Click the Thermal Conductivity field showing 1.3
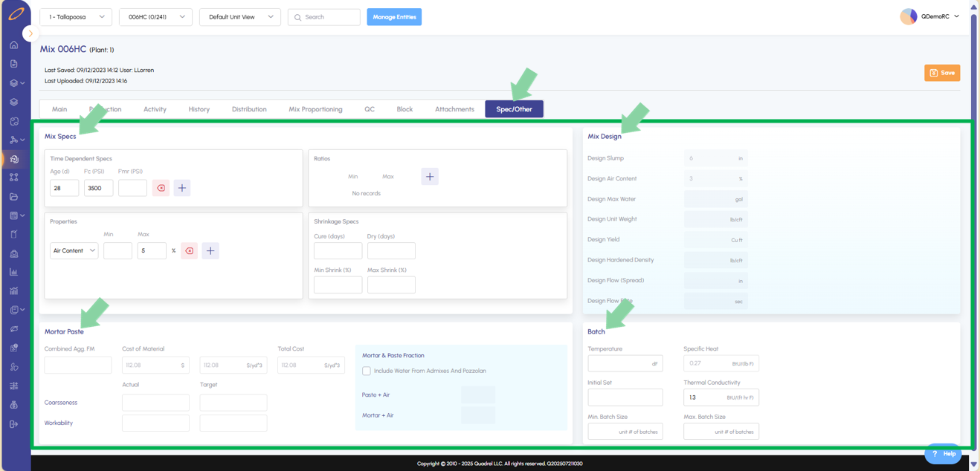 721,397
